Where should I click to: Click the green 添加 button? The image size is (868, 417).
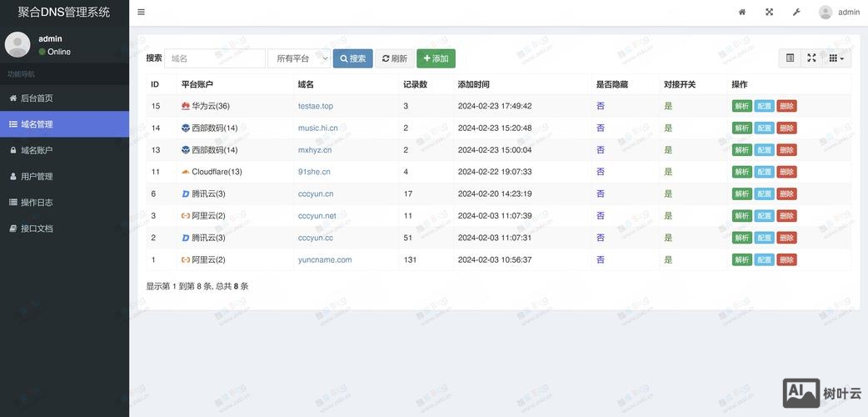click(x=436, y=58)
